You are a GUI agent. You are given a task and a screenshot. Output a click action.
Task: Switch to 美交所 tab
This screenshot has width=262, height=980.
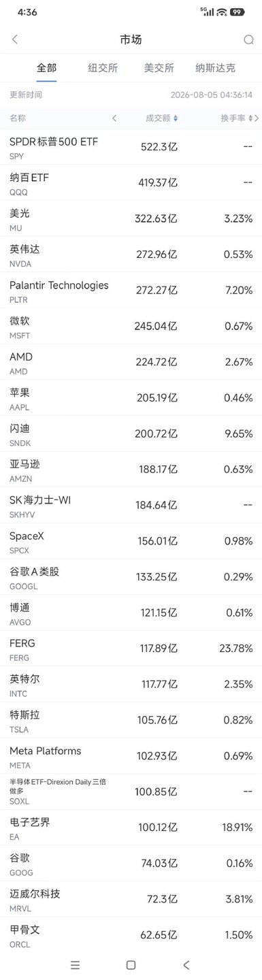[x=159, y=68]
